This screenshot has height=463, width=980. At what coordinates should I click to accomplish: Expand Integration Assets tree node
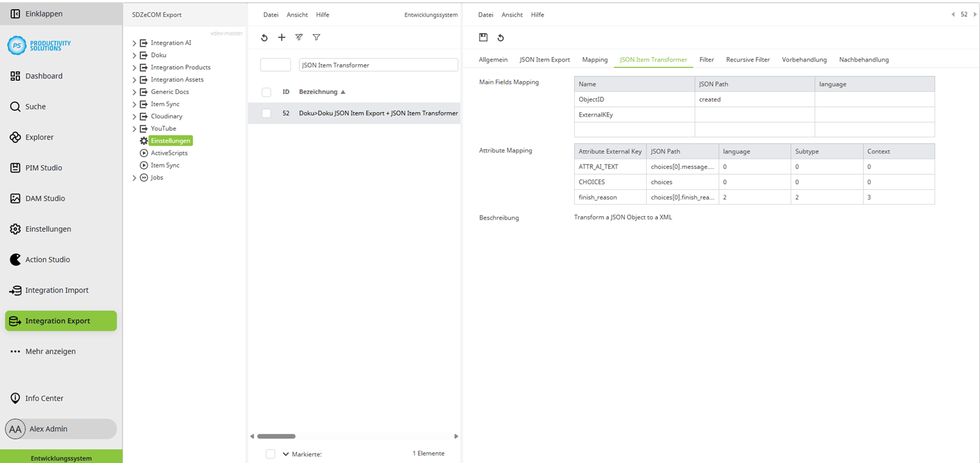click(134, 80)
